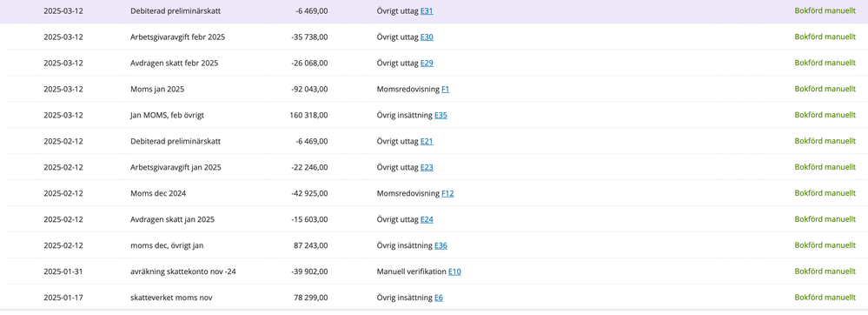Click amount -35 738,00
868x315 pixels.
(x=309, y=37)
